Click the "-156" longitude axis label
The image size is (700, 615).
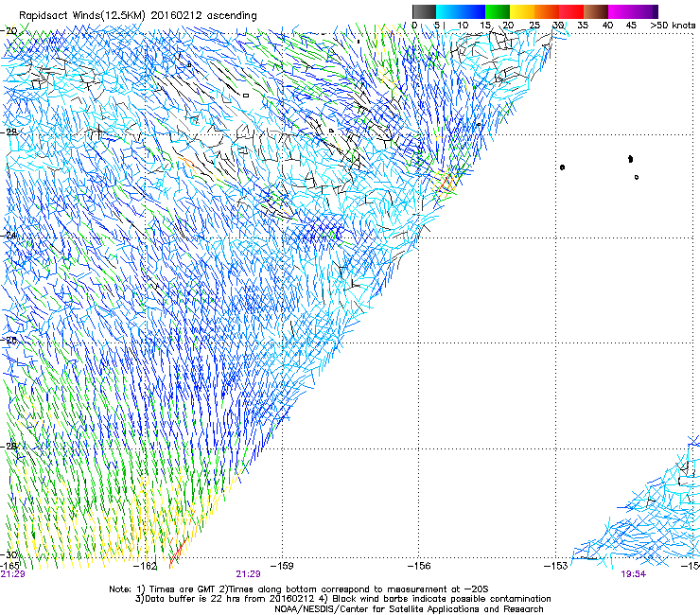419,566
